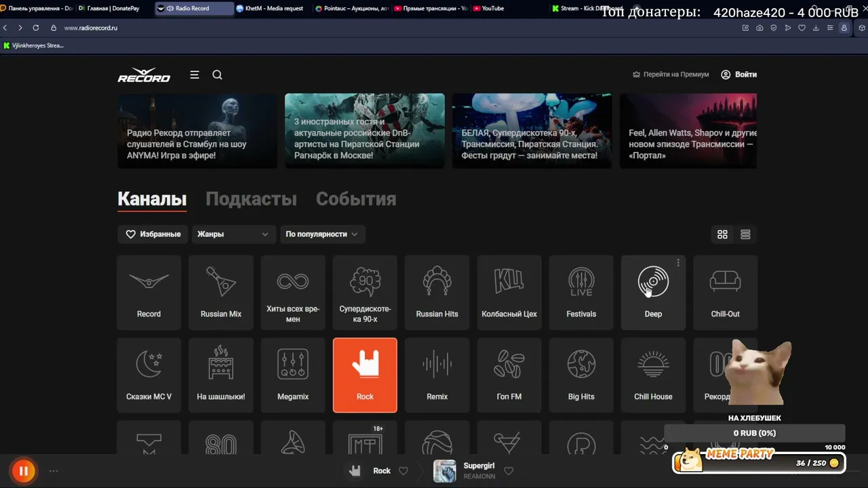Play the Russian Hits channel
The height and width of the screenshot is (488, 868).
[x=437, y=293]
